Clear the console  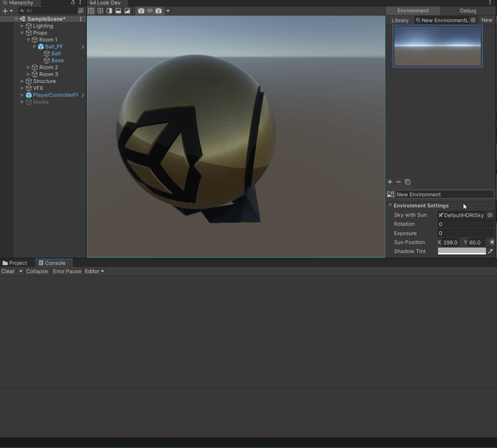coord(8,271)
